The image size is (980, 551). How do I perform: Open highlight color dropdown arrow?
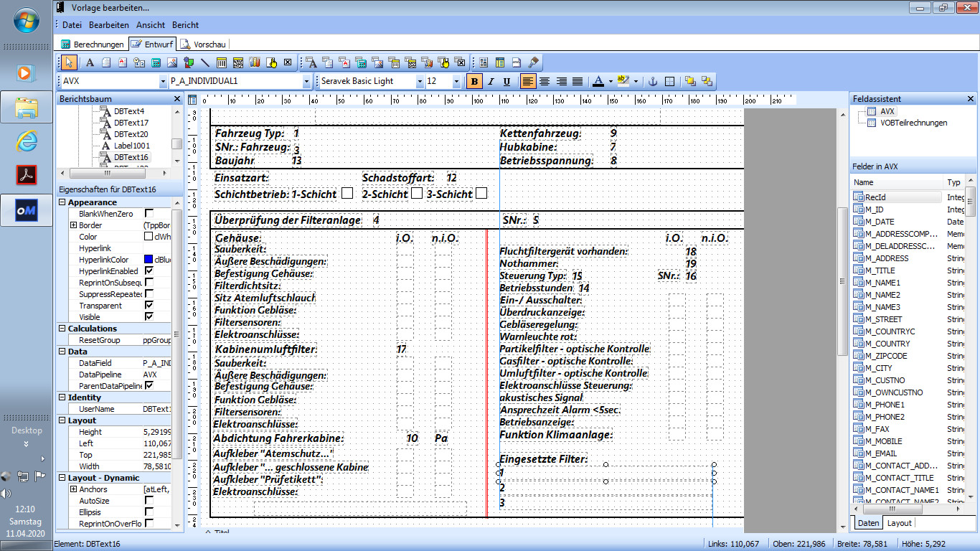[x=636, y=81]
